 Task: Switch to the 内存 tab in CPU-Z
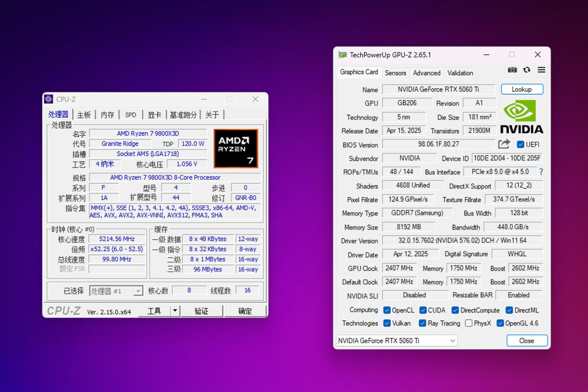(x=107, y=114)
